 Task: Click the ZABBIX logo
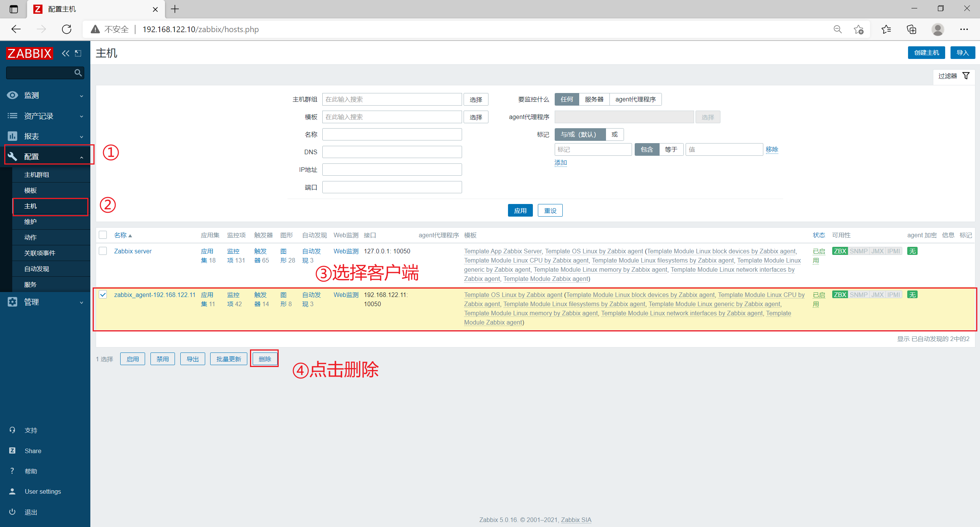29,53
